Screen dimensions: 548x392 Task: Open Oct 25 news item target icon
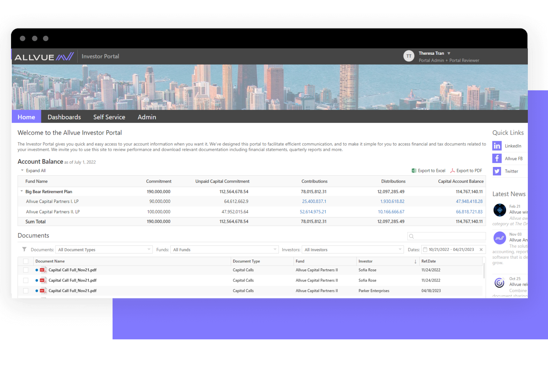tap(500, 282)
